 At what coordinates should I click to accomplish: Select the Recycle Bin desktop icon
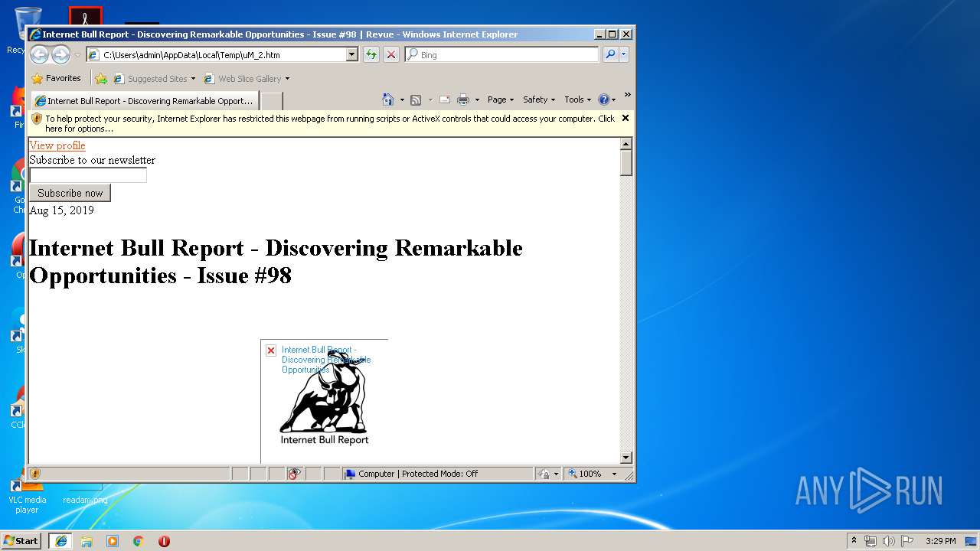point(28,29)
